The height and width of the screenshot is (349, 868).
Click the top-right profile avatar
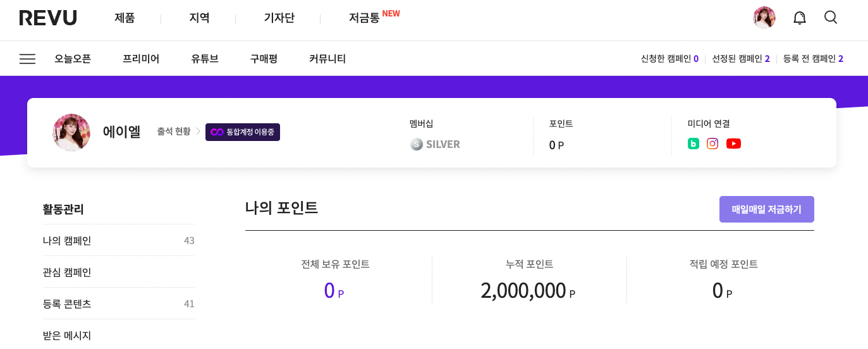764,18
